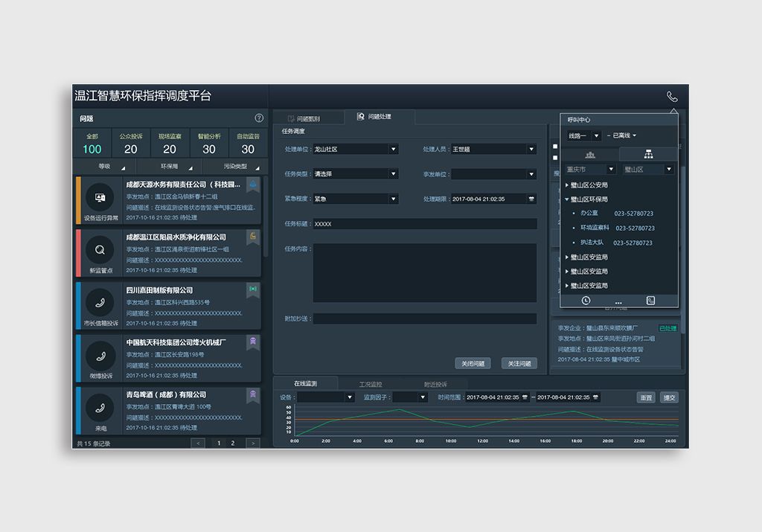
Task: Switch to the building list view in 呼叫中心
Action: pyautogui.click(x=590, y=155)
